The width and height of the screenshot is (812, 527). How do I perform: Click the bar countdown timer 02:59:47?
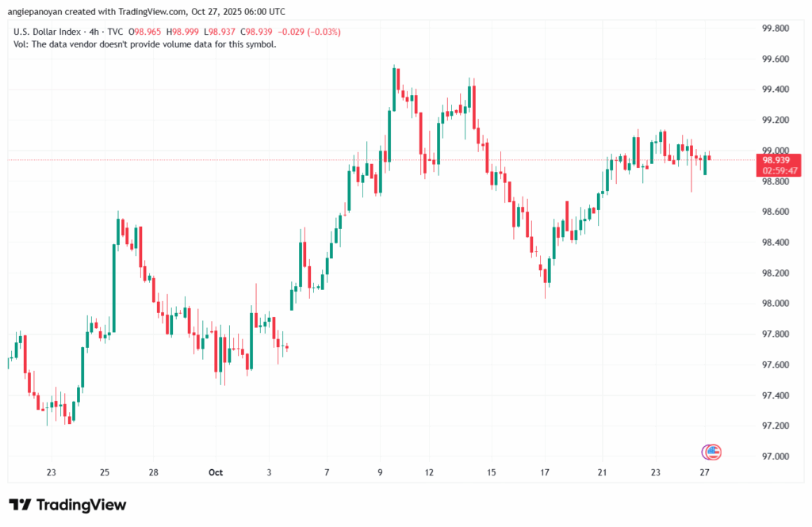[x=776, y=170]
